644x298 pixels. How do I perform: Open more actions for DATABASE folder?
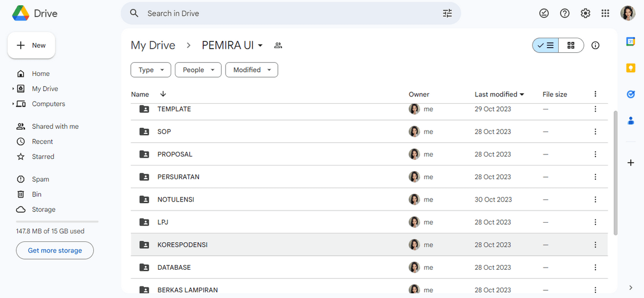click(x=595, y=267)
